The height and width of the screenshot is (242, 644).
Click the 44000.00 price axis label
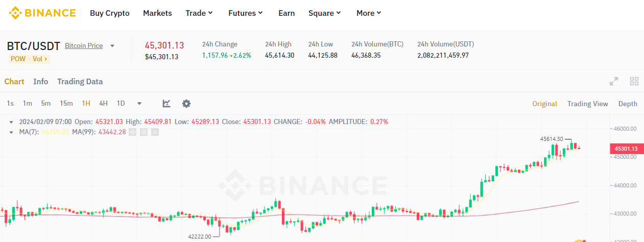(626, 185)
